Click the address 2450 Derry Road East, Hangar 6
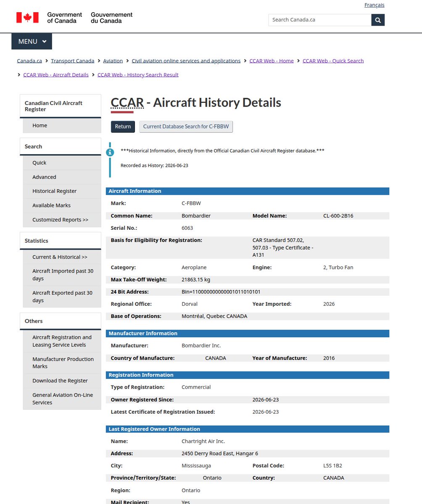 pyautogui.click(x=220, y=454)
